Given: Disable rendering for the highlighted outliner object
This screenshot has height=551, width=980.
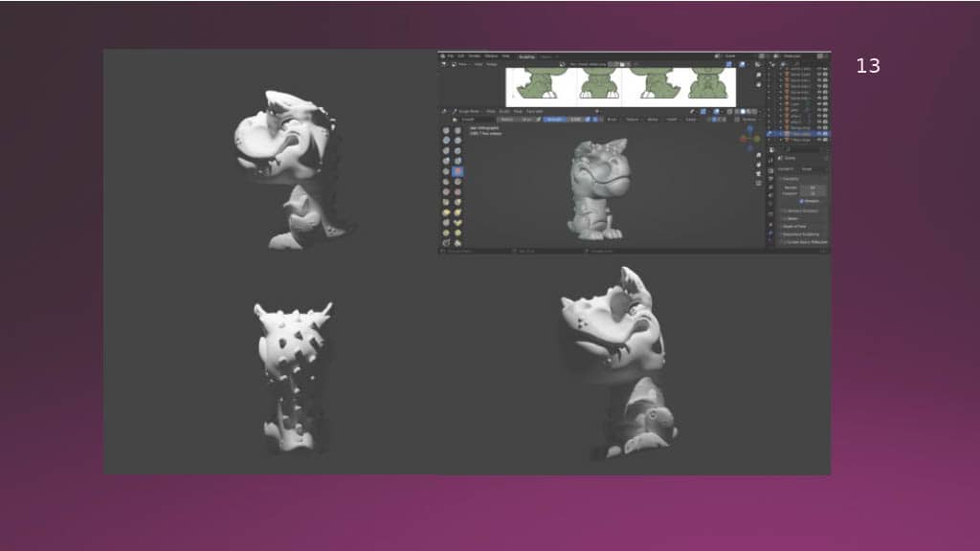Looking at the screenshot, I should click(825, 134).
